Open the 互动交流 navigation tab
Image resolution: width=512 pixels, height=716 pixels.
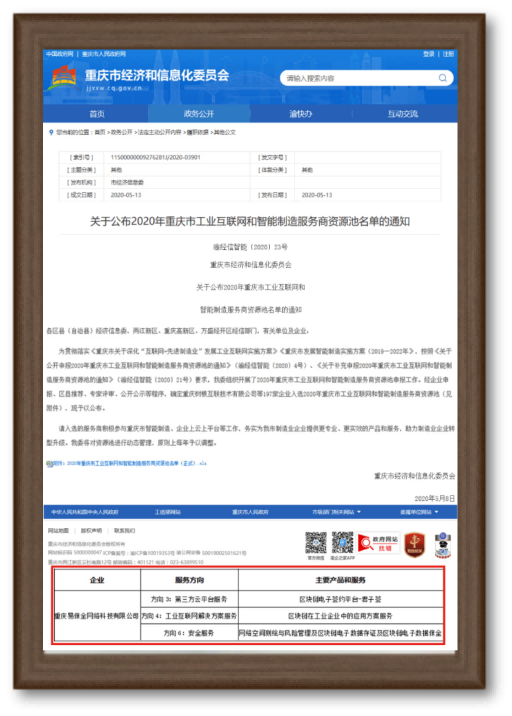pyautogui.click(x=402, y=114)
